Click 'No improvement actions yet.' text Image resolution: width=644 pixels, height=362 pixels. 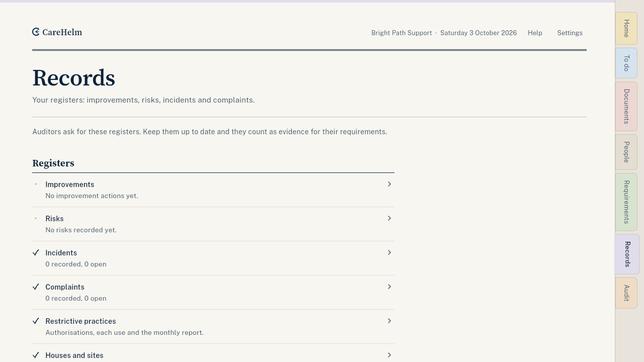92,196
